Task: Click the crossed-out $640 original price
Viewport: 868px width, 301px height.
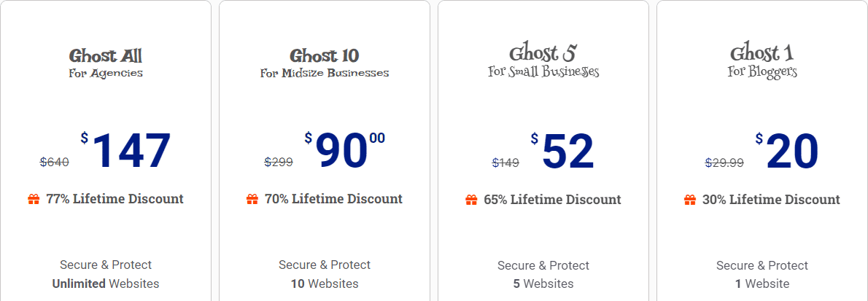Action: tap(55, 162)
